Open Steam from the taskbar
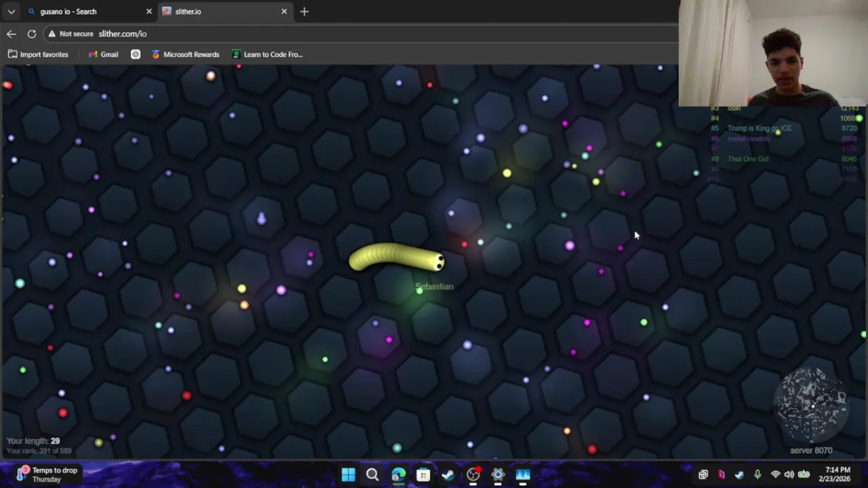 coord(448,475)
